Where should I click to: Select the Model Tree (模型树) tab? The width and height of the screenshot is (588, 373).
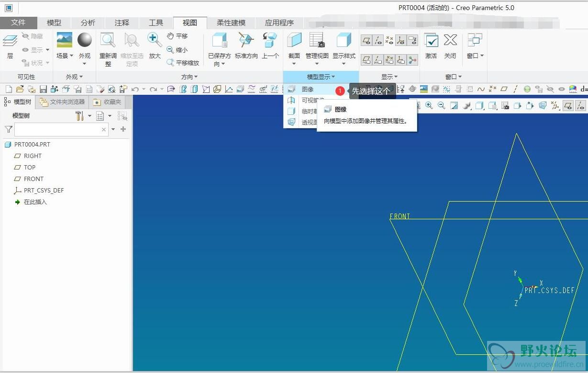pyautogui.click(x=18, y=102)
